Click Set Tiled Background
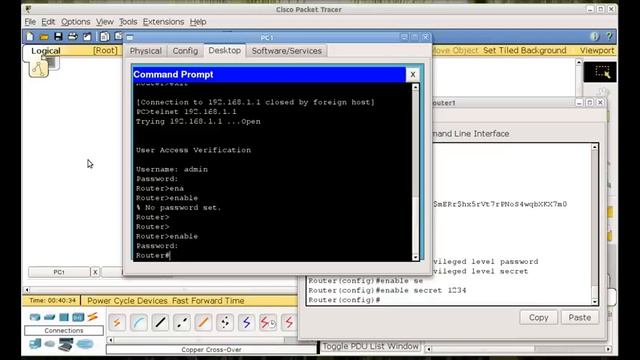The image size is (640, 360). click(524, 50)
